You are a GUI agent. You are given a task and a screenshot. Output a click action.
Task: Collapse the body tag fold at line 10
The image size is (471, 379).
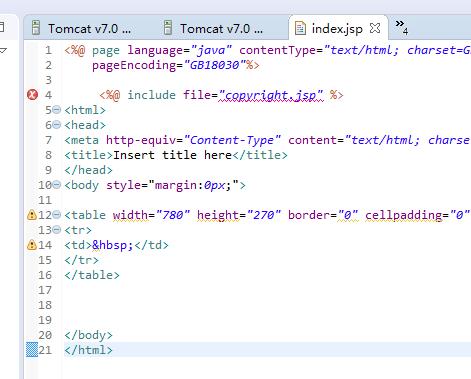click(x=57, y=185)
